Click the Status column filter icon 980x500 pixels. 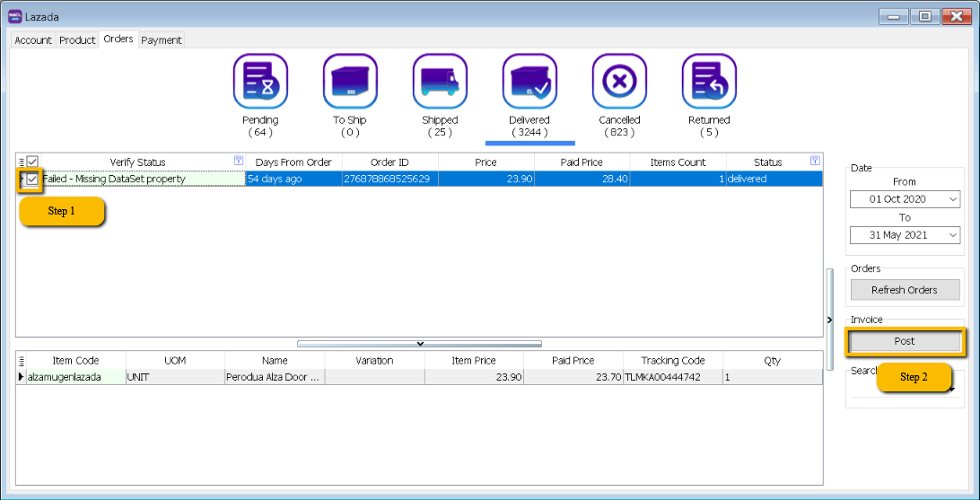(x=815, y=162)
